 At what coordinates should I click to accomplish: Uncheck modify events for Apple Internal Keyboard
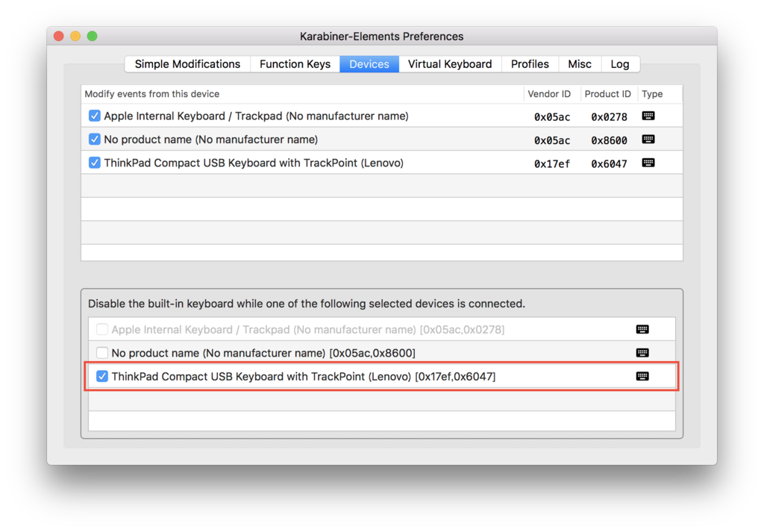(x=95, y=116)
